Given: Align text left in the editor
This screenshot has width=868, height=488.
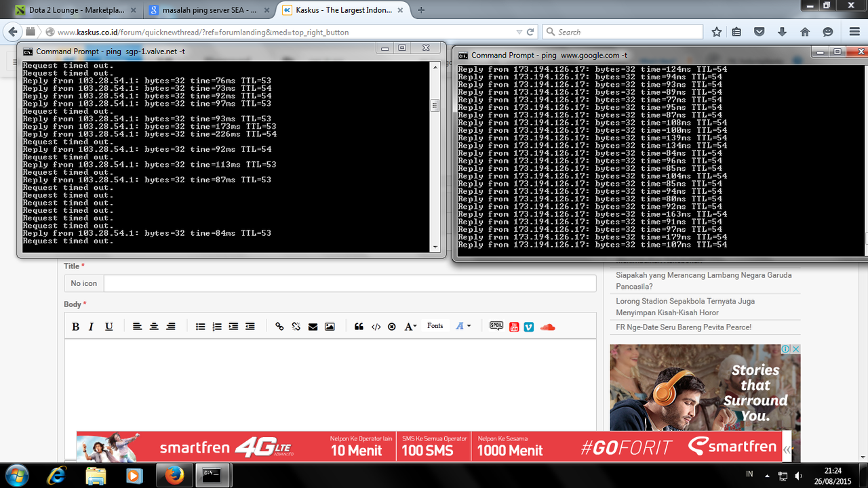Looking at the screenshot, I should 137,327.
